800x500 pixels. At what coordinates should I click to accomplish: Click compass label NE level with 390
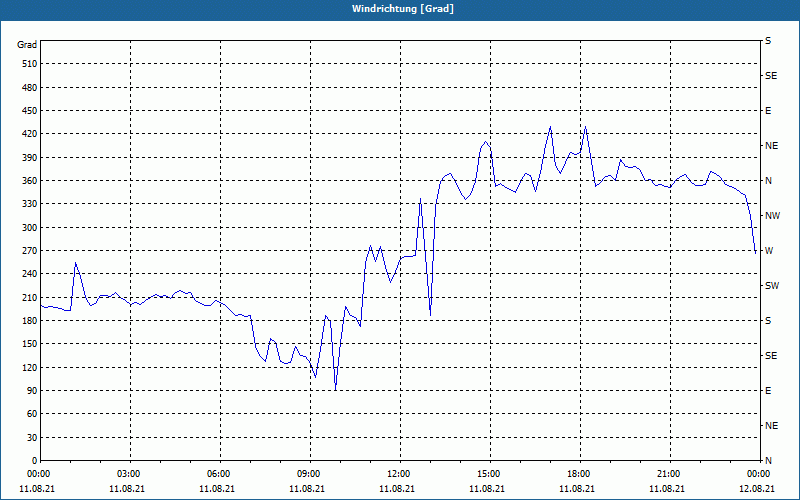771,146
